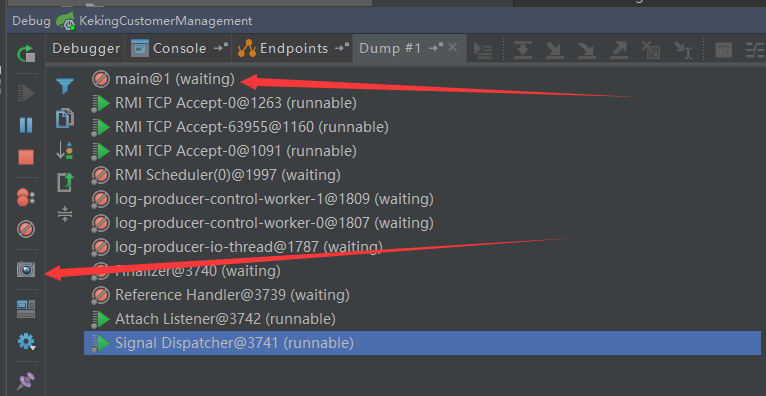Open View Breakpoints with the double red circles icon
This screenshot has height=396, width=766.
[25, 197]
